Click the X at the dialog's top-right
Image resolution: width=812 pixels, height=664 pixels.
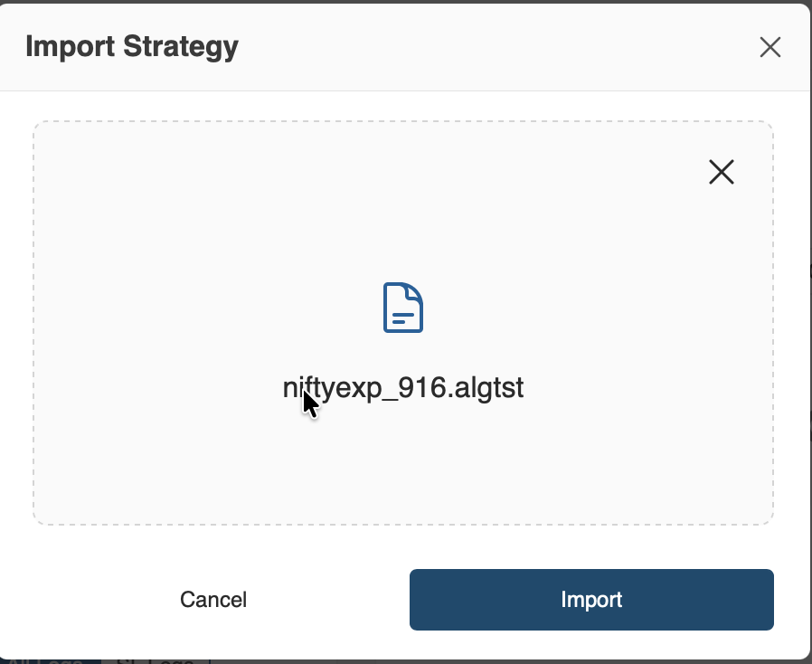pos(770,47)
